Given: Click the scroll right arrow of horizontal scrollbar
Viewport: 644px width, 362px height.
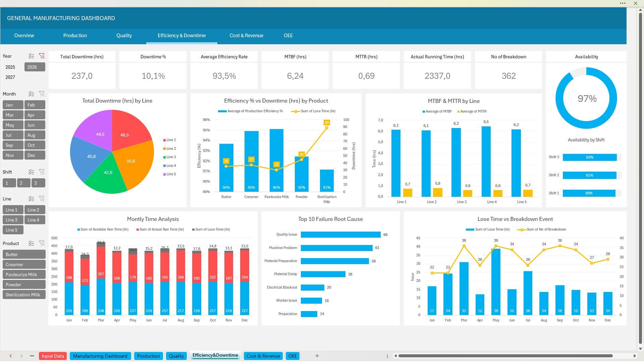Looking at the screenshot, I should (x=635, y=356).
